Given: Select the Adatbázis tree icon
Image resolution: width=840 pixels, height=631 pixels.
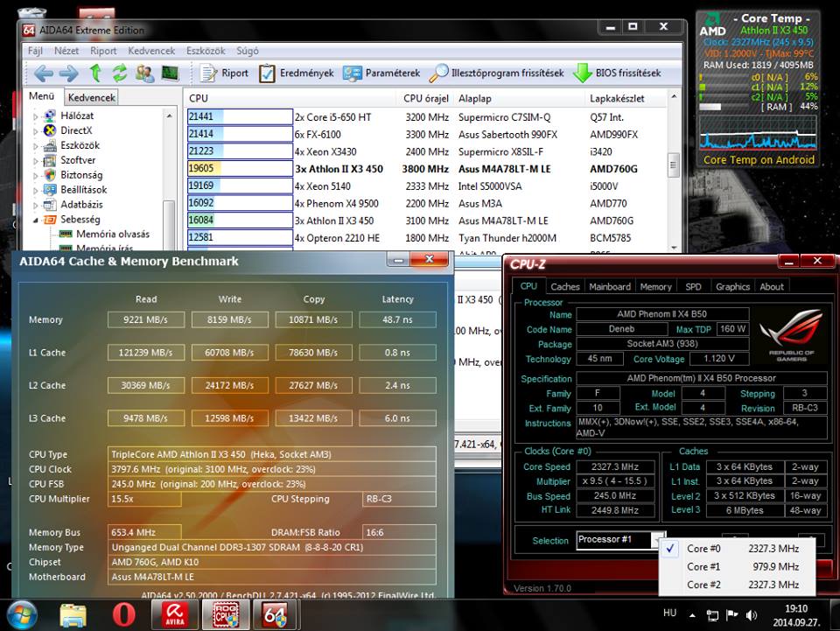Looking at the screenshot, I should coord(50,204).
